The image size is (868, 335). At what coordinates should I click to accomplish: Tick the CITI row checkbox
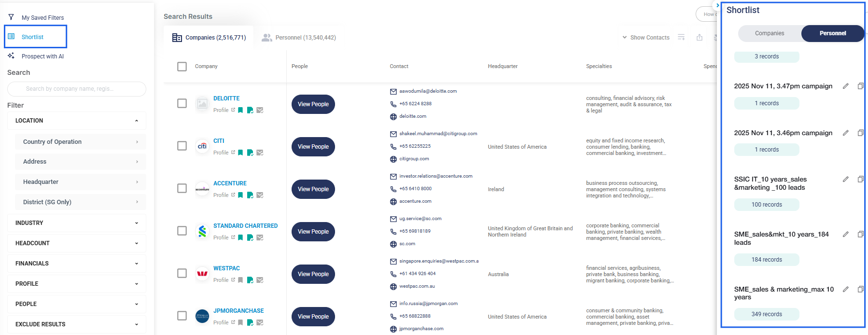coord(182,146)
